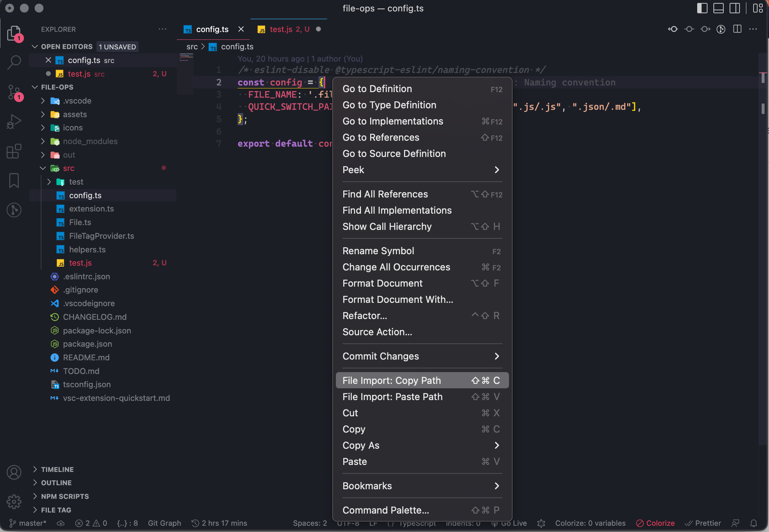This screenshot has width=769, height=532.
Task: Open the Explorer view in activity bar
Action: [x=14, y=33]
